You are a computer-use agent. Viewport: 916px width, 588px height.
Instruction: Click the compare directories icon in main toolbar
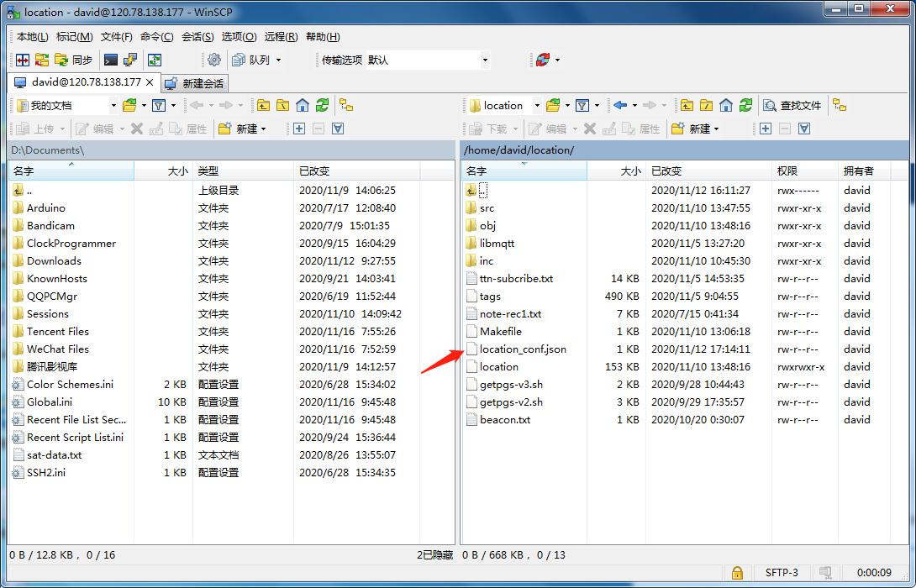pos(23,60)
